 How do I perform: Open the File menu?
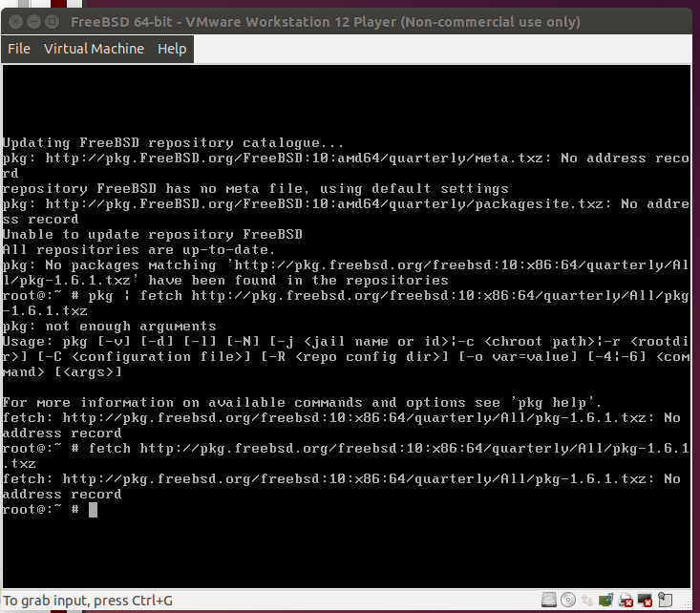point(19,49)
